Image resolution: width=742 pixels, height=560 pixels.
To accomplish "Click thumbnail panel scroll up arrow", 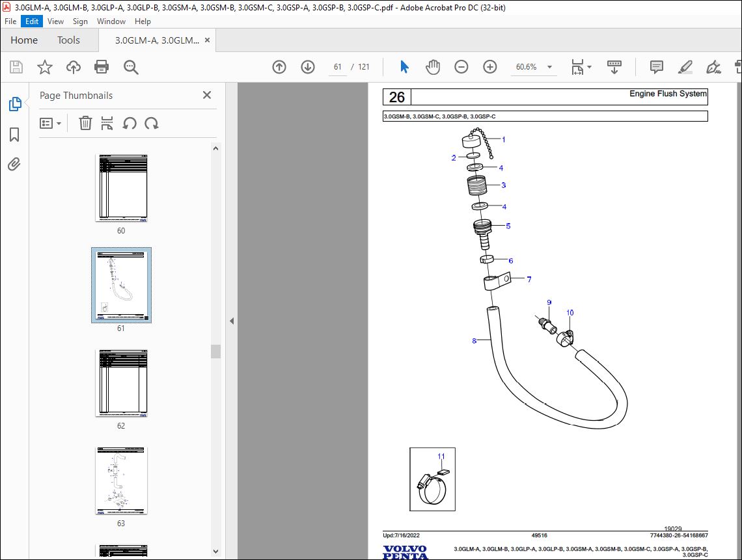I will 216,148.
